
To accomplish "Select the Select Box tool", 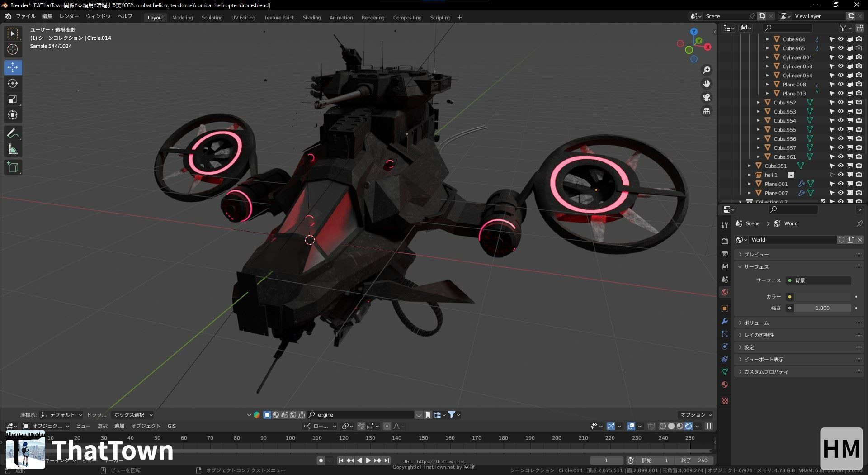I will tap(13, 33).
